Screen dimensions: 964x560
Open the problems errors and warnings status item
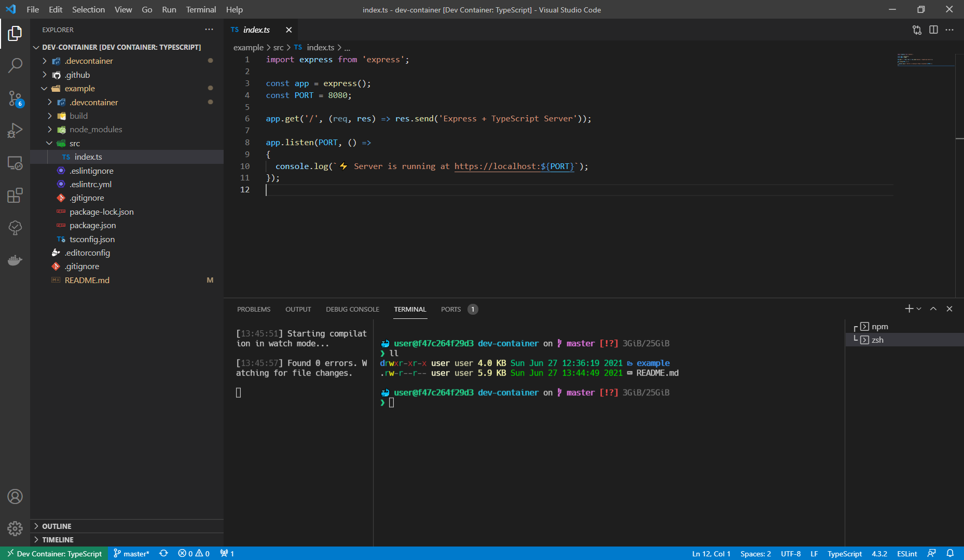[x=194, y=554]
